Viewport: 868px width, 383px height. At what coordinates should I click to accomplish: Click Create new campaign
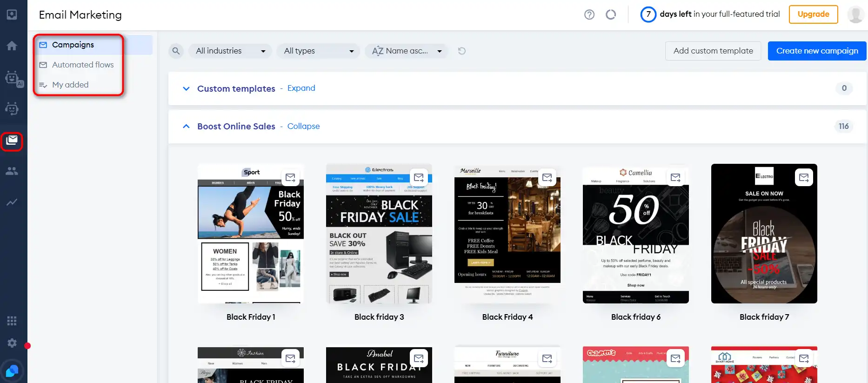817,51
